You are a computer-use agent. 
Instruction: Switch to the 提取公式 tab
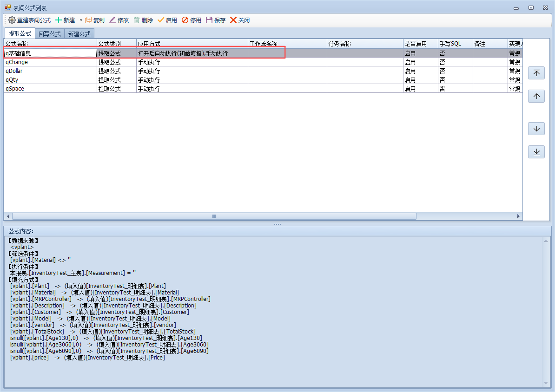coord(20,33)
